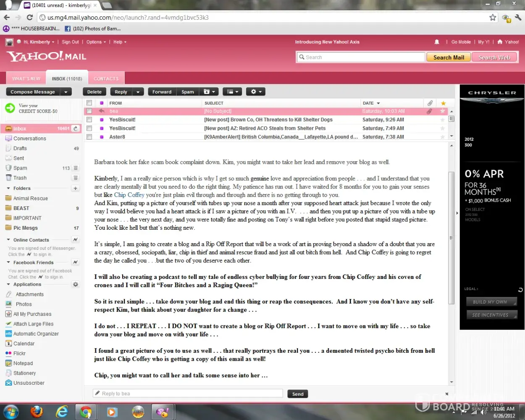Toggle unread dot for Aster8 message
This screenshot has width=525, height=420.
(101, 137)
